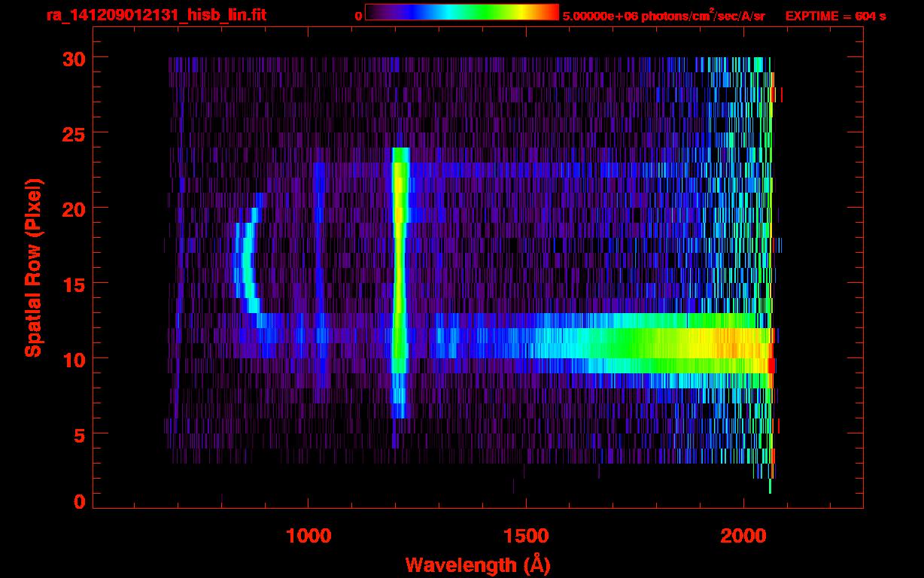Click the filename ra_141209012131_hisb_lin.fit
The image size is (924, 578).
[x=156, y=14]
